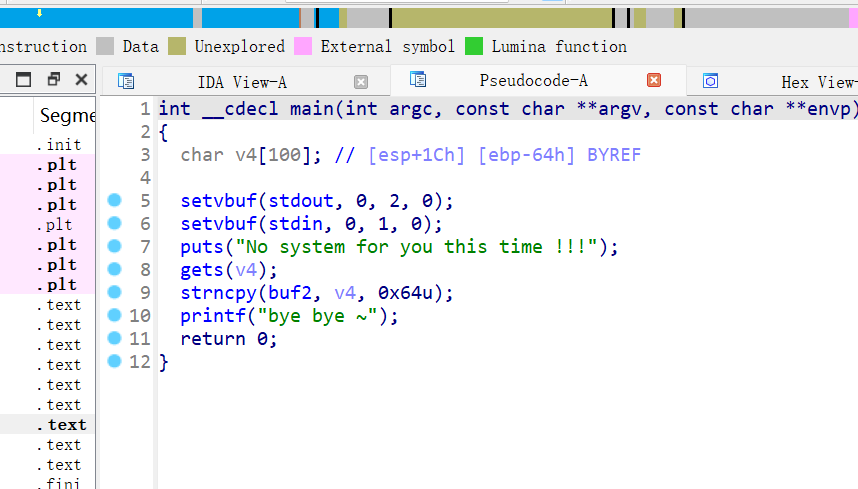Screen dimensions: 858x489
Task: Switch to the IDA View-A tab
Action: [241, 82]
